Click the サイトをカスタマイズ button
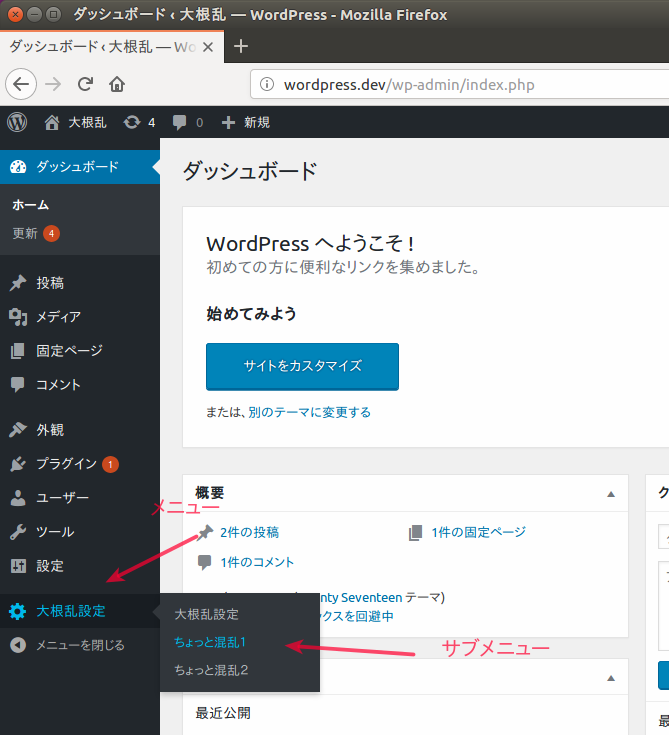This screenshot has width=669, height=735. point(302,367)
